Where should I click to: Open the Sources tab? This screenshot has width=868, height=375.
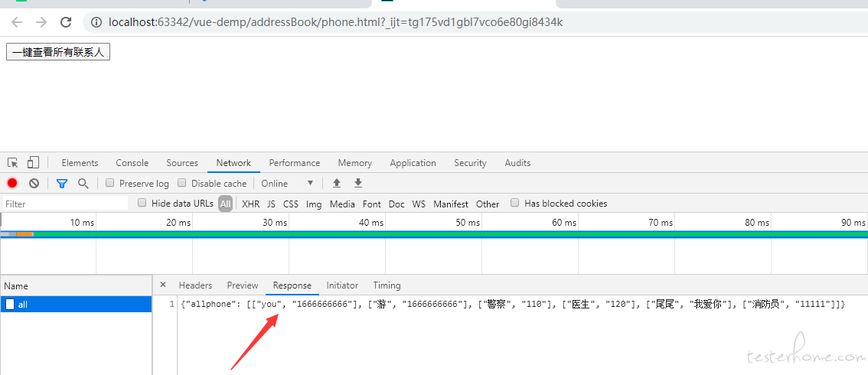(x=182, y=162)
